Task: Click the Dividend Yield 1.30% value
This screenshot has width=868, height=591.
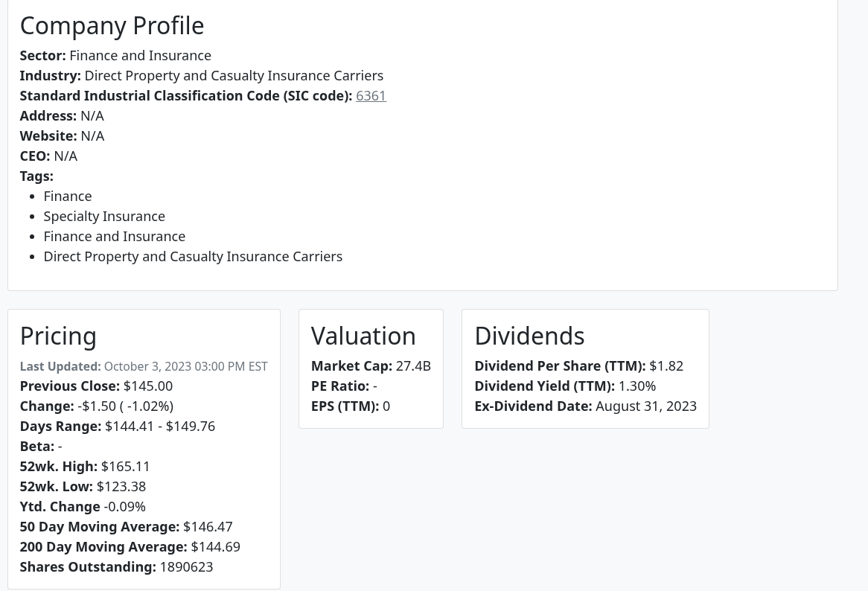Action: click(x=636, y=386)
